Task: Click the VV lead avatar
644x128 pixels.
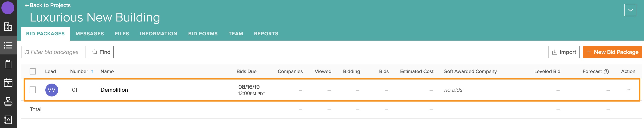Action: pyautogui.click(x=52, y=90)
